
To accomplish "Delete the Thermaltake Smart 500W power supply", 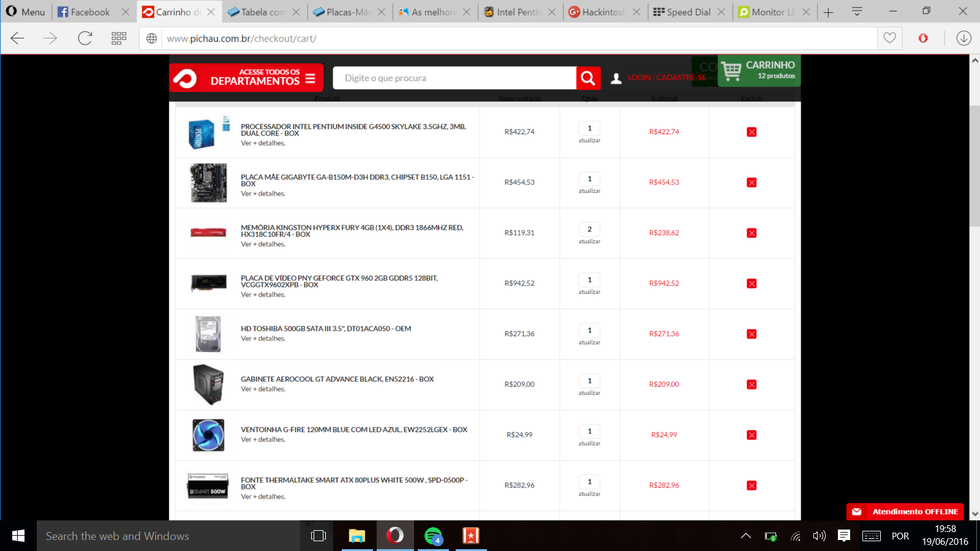I will tap(752, 485).
